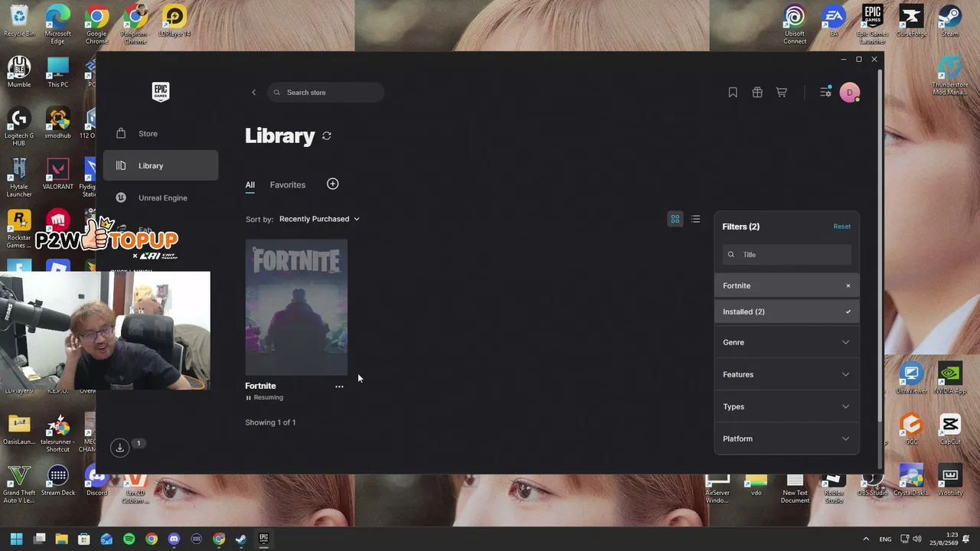
Task: Expand the Platform filter
Action: 787,439
